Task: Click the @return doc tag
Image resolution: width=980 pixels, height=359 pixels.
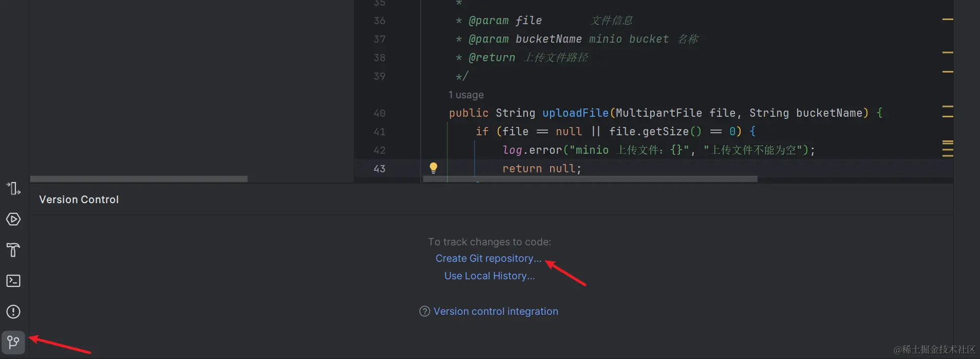Action: tap(492, 58)
